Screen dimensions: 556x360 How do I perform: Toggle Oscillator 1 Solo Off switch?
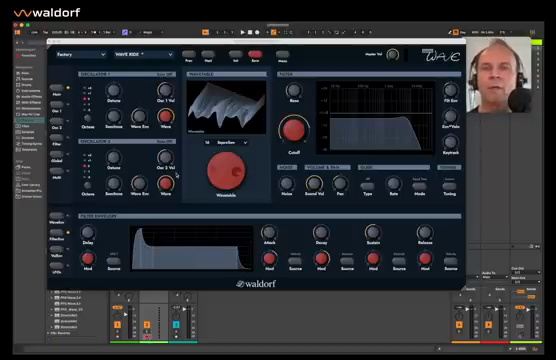point(165,74)
